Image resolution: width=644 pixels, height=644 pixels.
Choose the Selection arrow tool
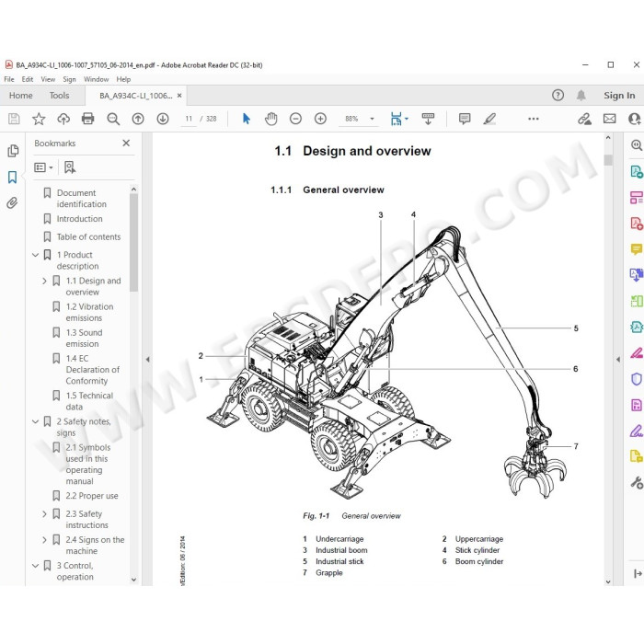[246, 119]
